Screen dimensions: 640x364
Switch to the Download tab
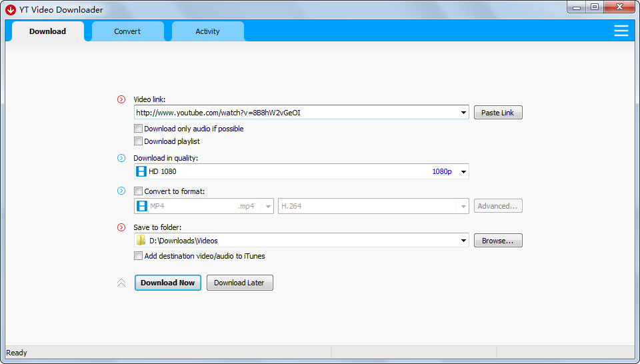48,31
